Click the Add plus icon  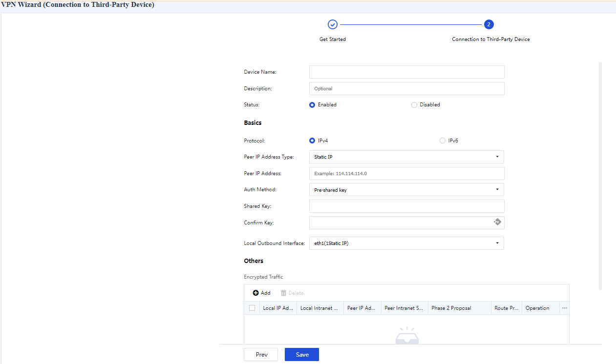coord(255,293)
